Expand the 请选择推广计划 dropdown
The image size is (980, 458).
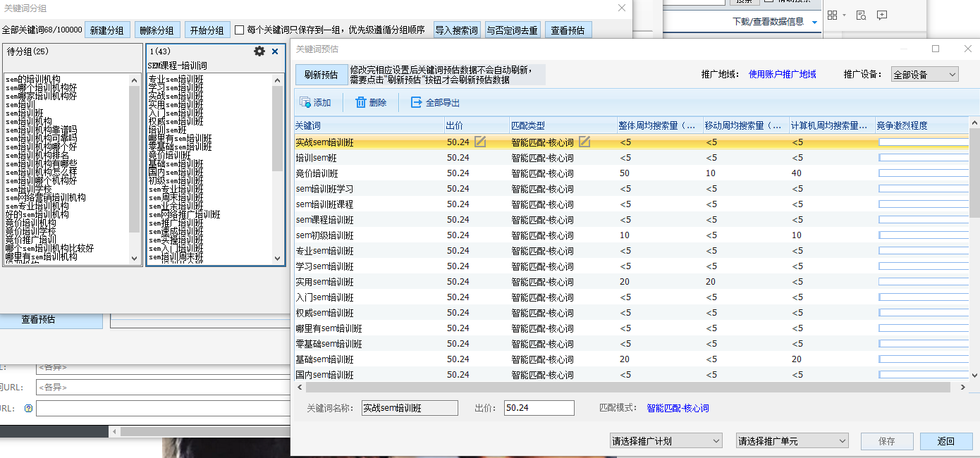click(666, 441)
